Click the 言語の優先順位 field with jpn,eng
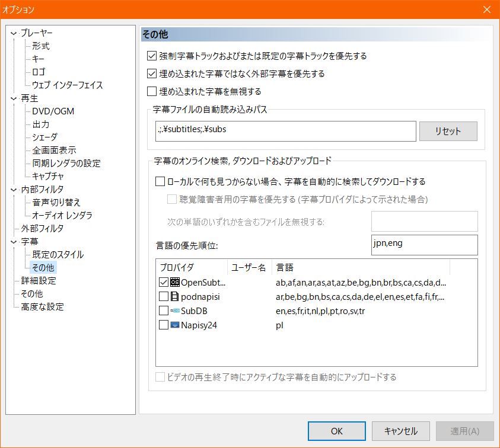This screenshot has width=500, height=448. click(x=425, y=245)
